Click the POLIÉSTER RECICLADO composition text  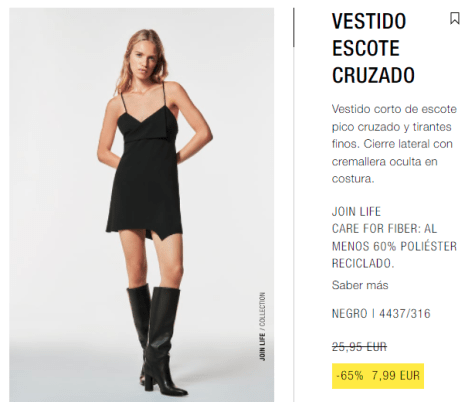(394, 255)
